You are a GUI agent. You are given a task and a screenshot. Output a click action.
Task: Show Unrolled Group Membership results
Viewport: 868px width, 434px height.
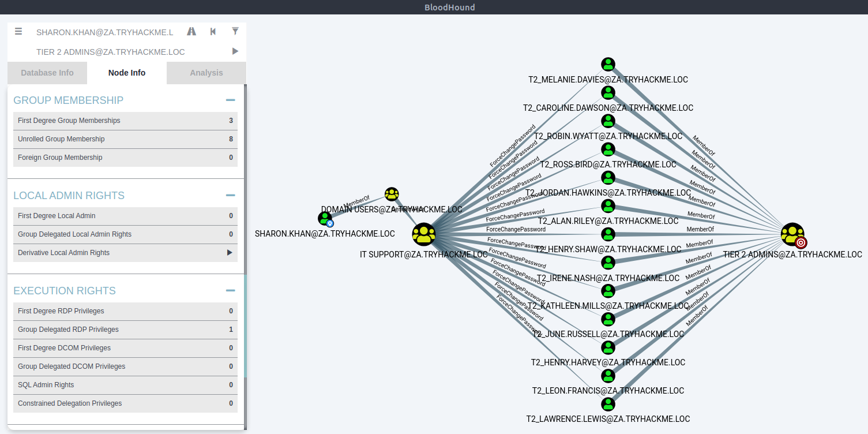125,139
